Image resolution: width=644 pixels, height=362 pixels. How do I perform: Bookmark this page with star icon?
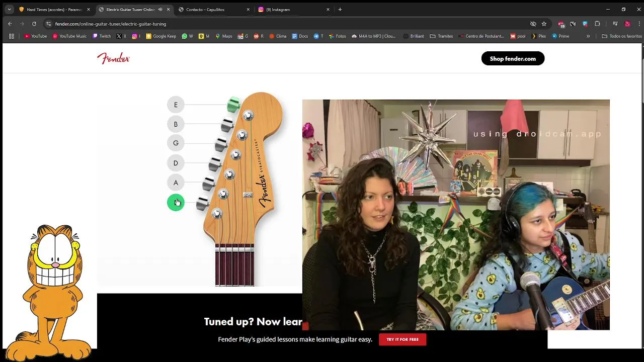tap(544, 24)
